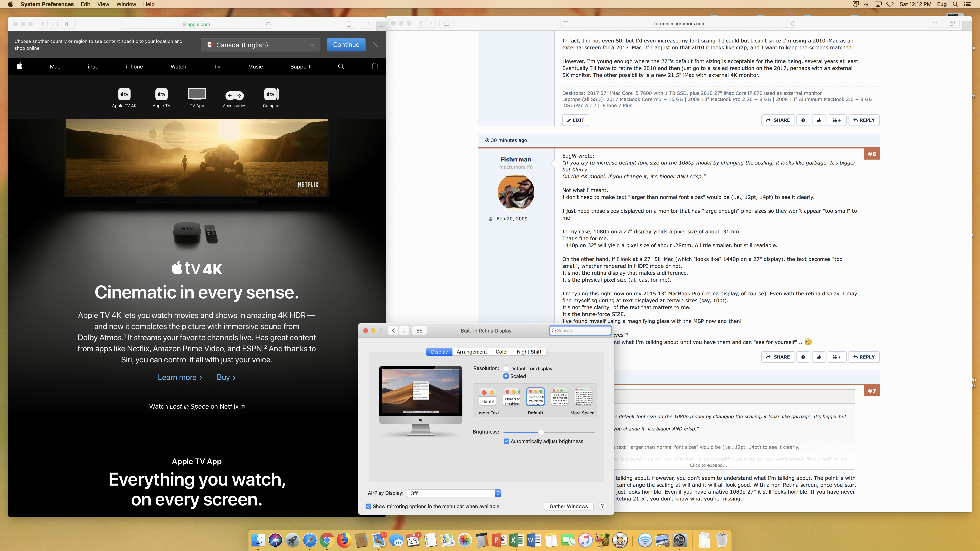Share post #6
The width and height of the screenshot is (980, 551).
(778, 357)
